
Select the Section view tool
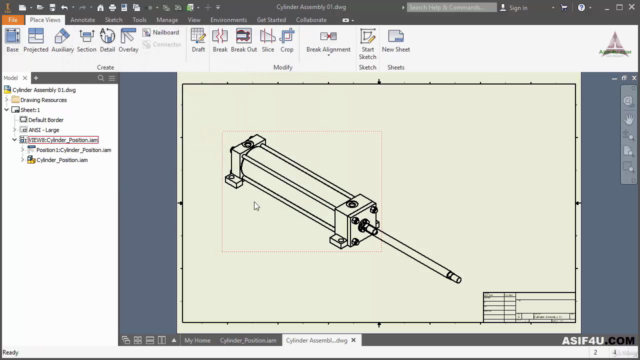(87, 40)
